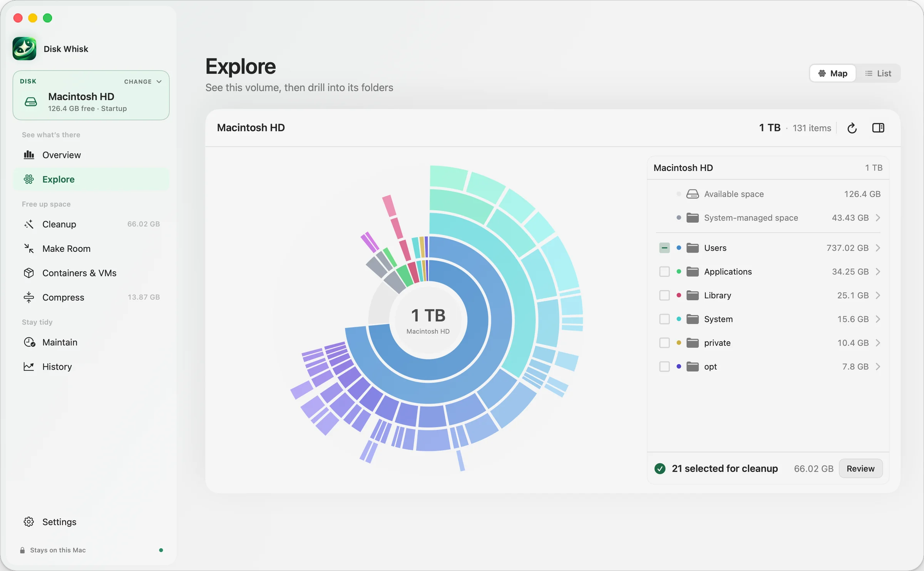This screenshot has width=924, height=571.
Task: Click the 1 TB center of sunburst
Action: coord(428,320)
